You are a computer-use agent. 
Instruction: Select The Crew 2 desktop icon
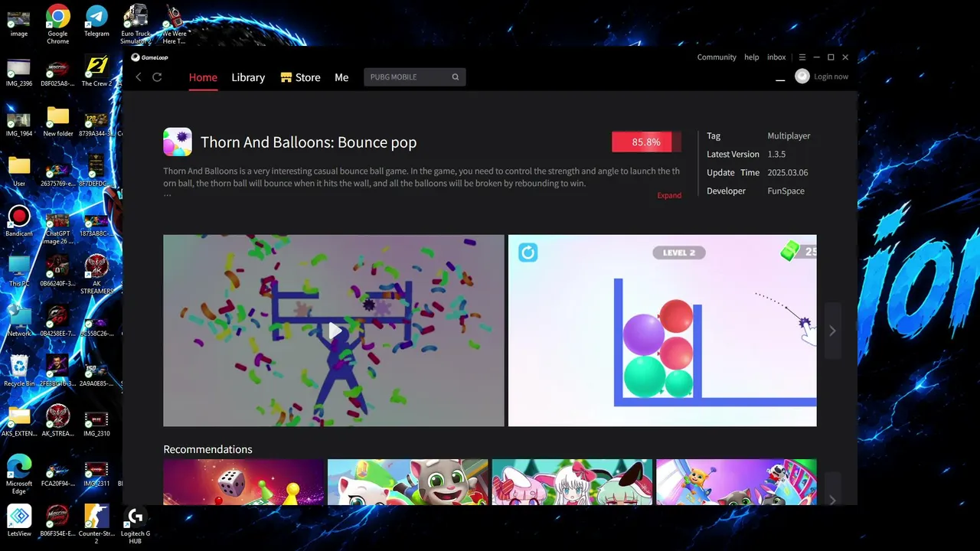tap(96, 71)
